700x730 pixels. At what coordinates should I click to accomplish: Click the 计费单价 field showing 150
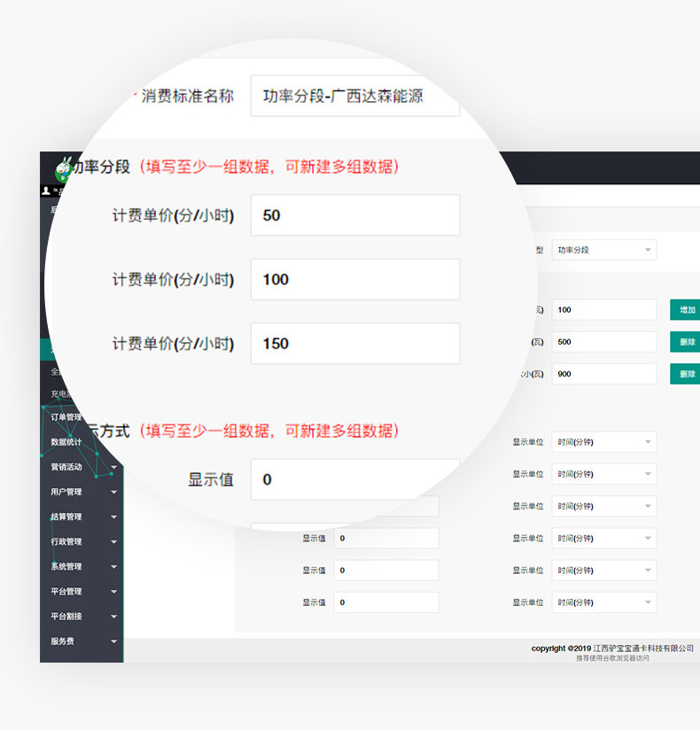(x=355, y=344)
